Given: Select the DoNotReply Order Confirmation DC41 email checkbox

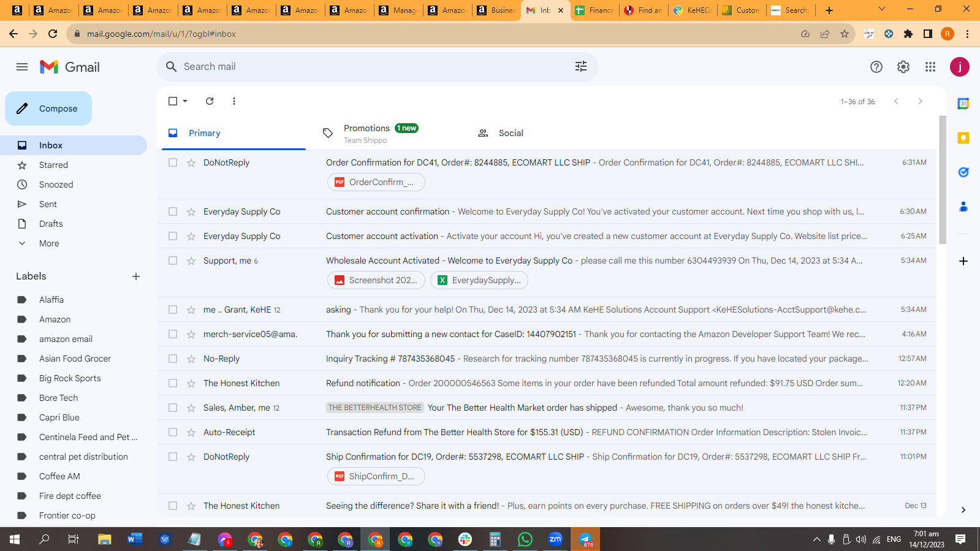Looking at the screenshot, I should (x=173, y=162).
